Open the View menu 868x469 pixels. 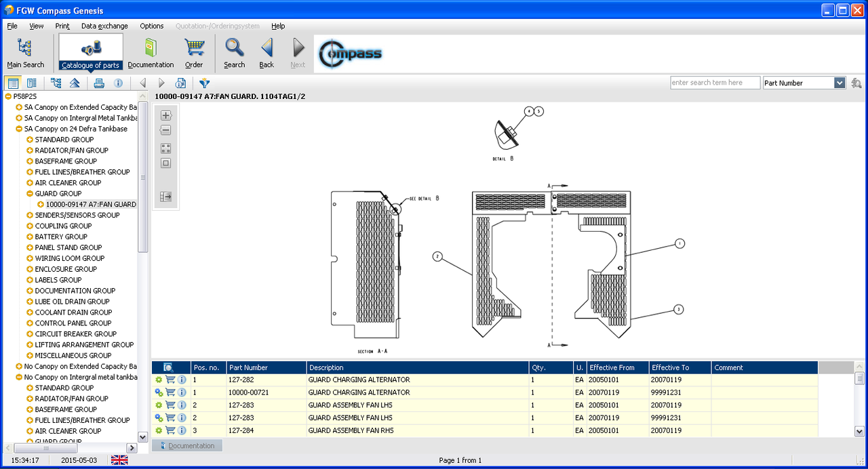click(37, 26)
